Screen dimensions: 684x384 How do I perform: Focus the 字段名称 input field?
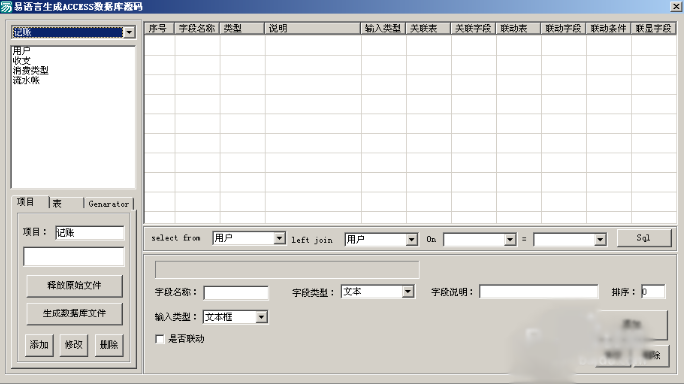[x=236, y=293]
